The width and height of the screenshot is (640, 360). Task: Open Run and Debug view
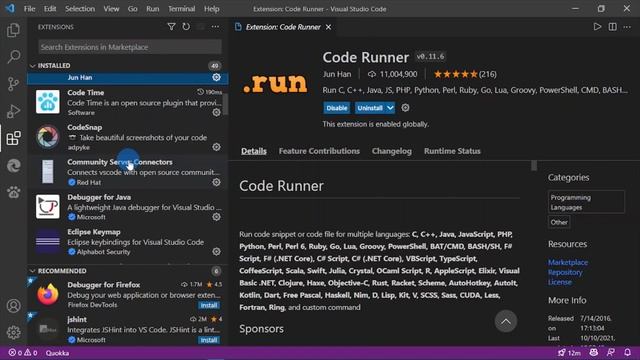tap(13, 111)
